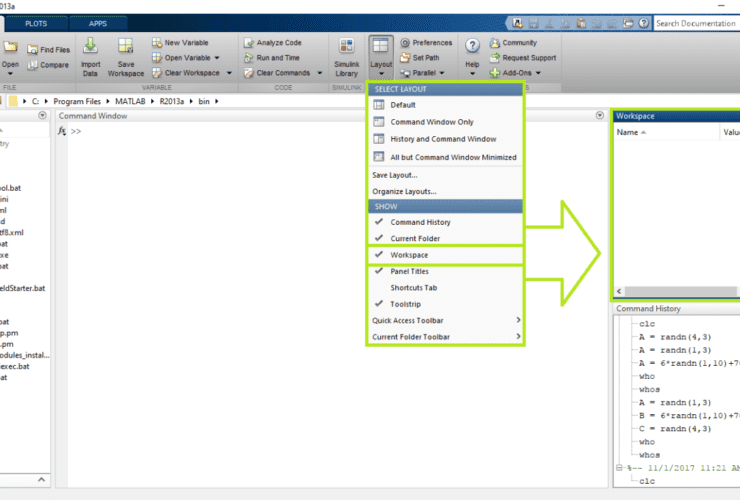Click the Open folder icon
This screenshot has height=500, width=740.
click(x=10, y=47)
